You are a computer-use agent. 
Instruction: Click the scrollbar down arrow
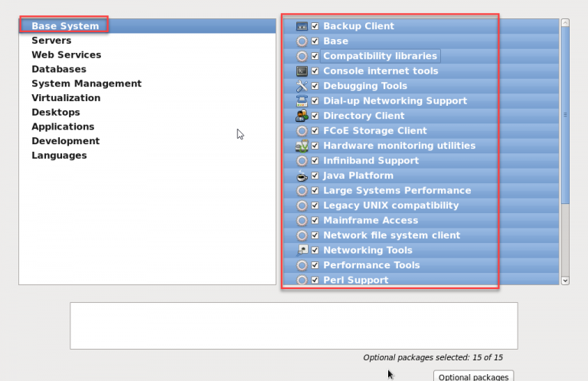(x=565, y=281)
